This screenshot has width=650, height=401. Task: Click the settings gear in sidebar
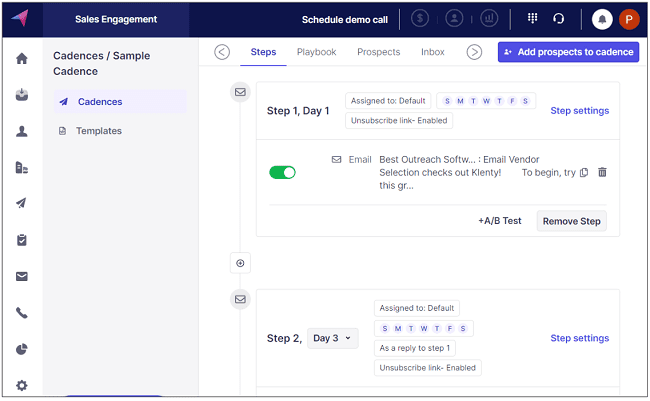point(22,385)
